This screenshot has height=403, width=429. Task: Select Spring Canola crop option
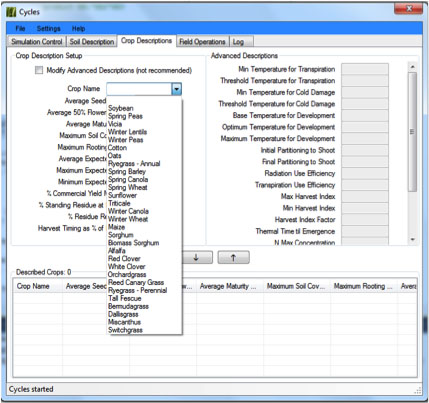pyautogui.click(x=128, y=179)
